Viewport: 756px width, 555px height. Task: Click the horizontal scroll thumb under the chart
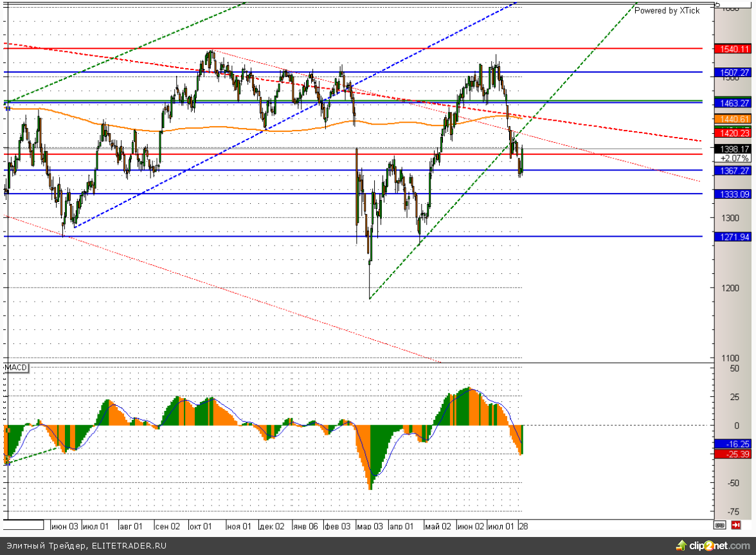[23, 525]
